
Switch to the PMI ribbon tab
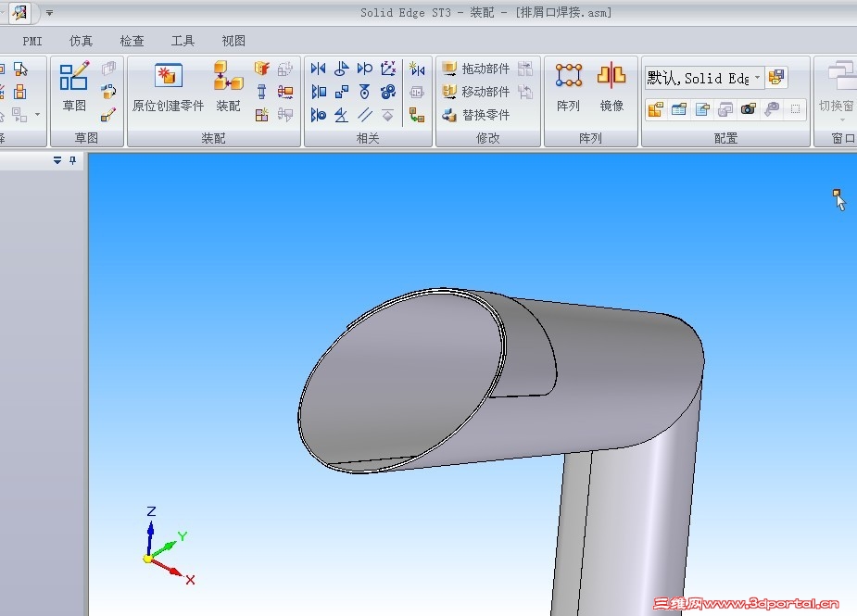[x=32, y=41]
